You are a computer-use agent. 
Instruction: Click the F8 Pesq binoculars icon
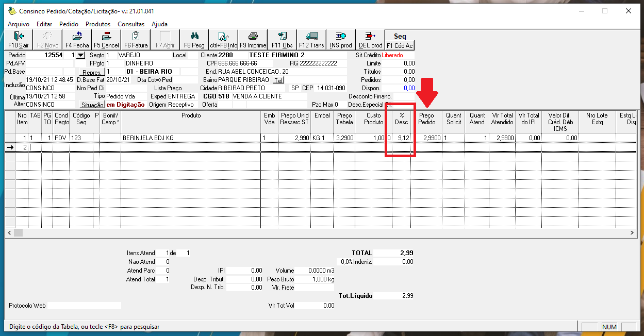[194, 36]
